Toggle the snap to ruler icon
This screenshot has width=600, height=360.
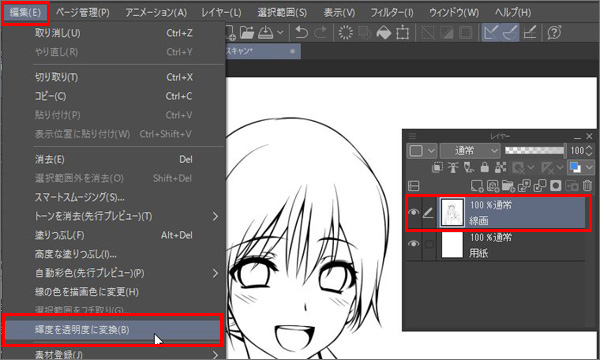click(x=491, y=33)
